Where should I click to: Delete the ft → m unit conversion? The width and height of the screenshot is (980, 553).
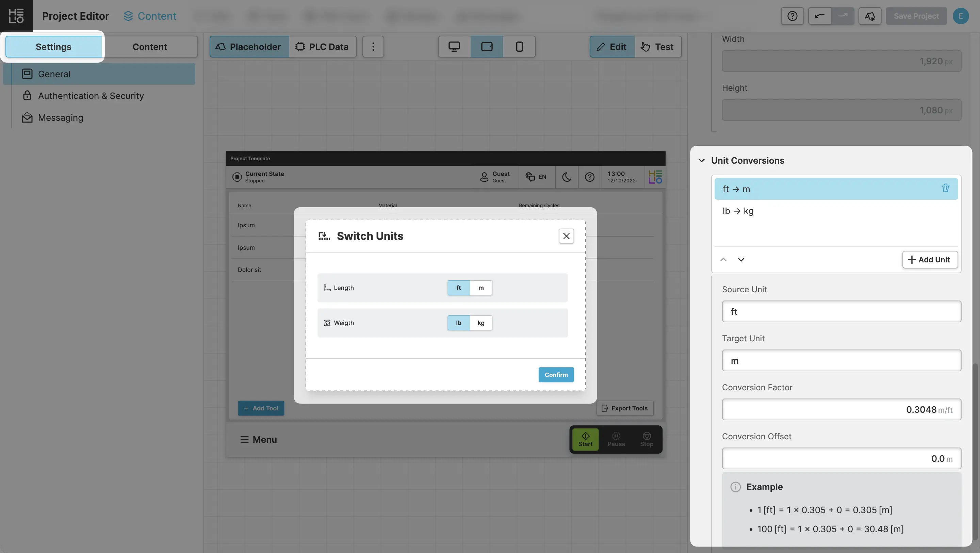(945, 189)
